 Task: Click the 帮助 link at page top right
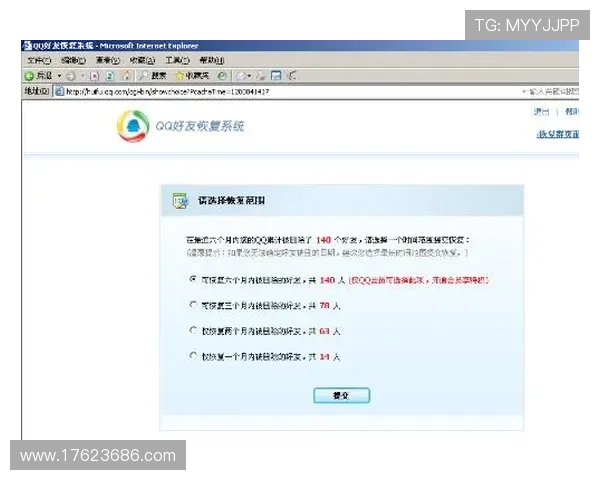[x=572, y=112]
